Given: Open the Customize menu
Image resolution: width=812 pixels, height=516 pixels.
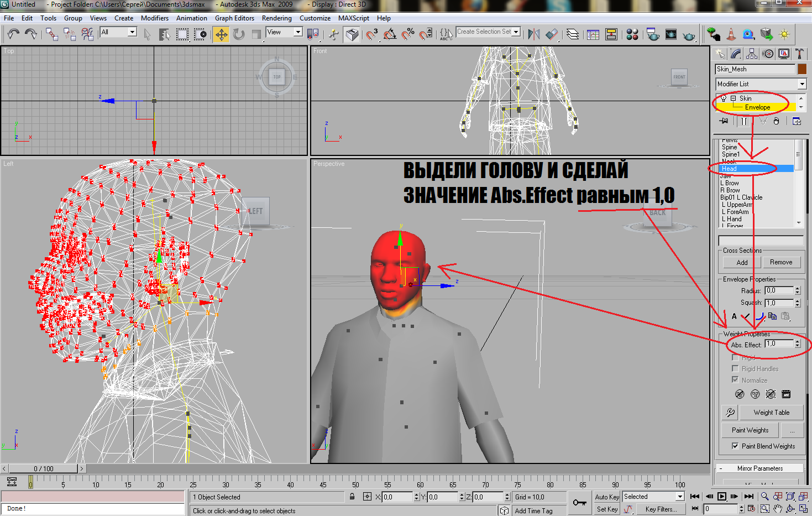Looking at the screenshot, I should (315, 18).
